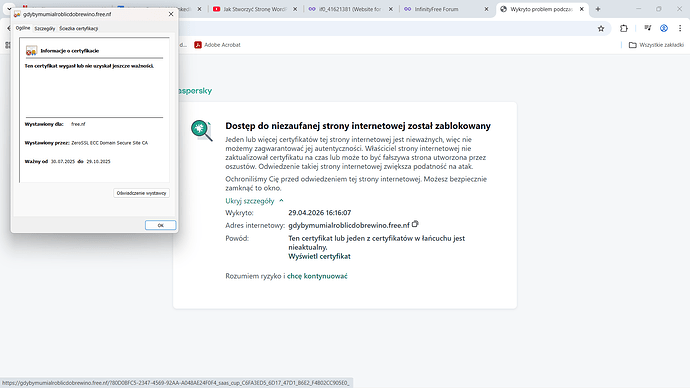Open Chrome's three-dot menu
The image size is (690, 388).
pyautogui.click(x=680, y=28)
